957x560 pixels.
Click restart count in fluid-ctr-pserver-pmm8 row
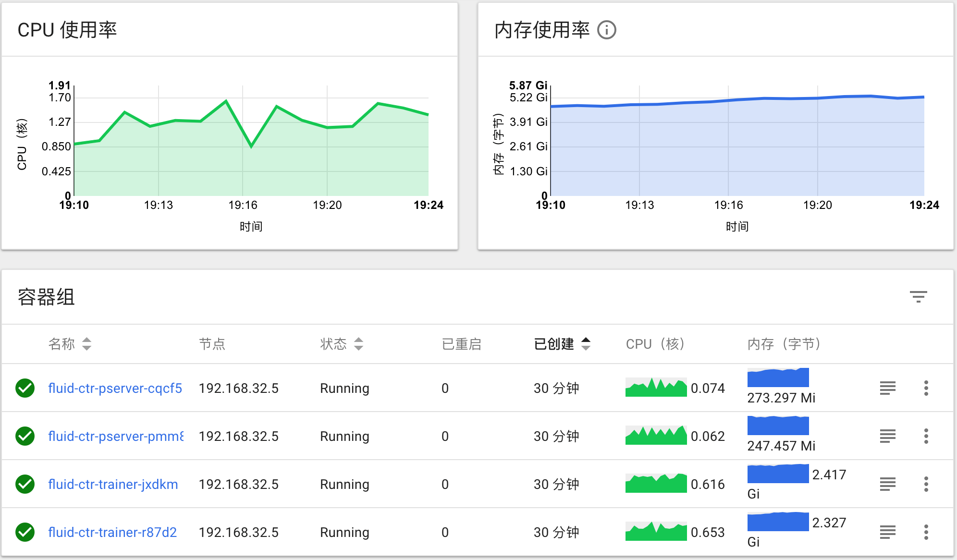[445, 436]
